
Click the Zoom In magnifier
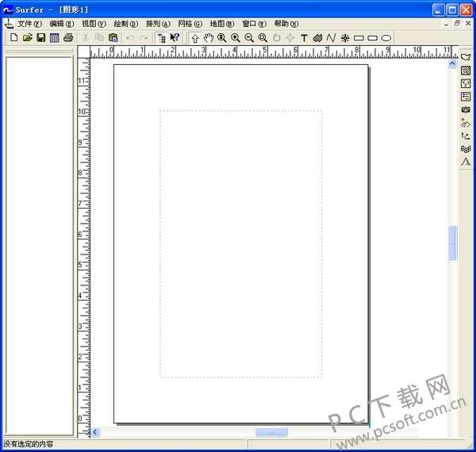236,38
